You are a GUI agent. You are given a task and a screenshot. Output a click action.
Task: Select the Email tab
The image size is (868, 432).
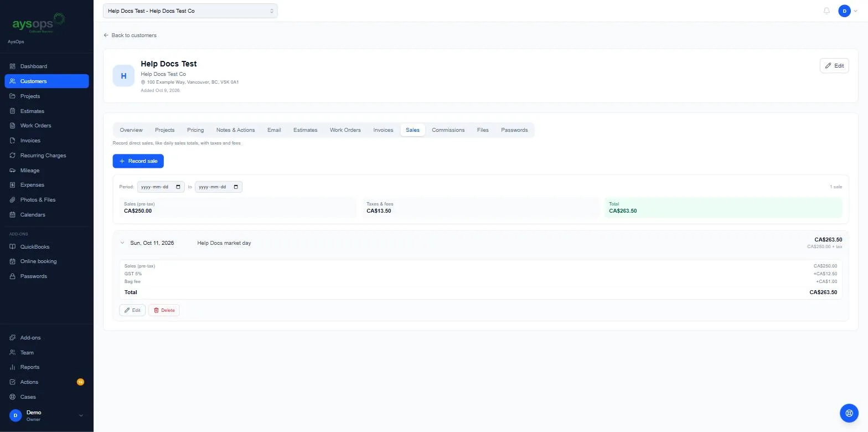pos(274,130)
